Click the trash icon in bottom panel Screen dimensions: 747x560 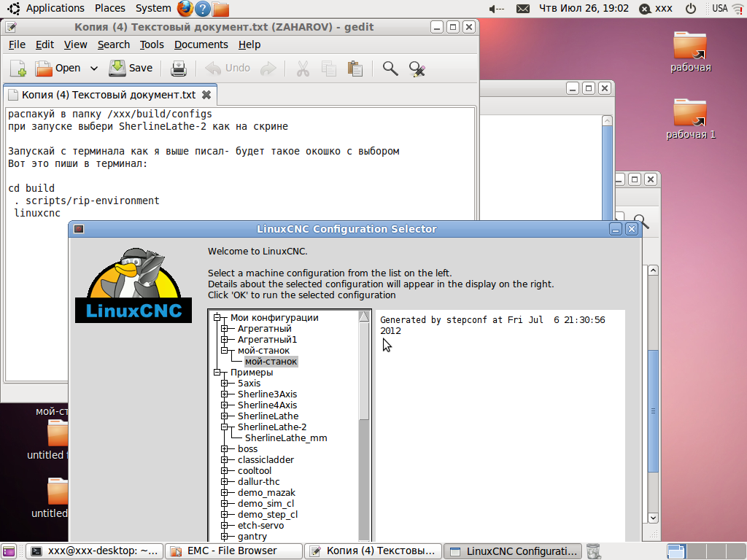tap(593, 551)
